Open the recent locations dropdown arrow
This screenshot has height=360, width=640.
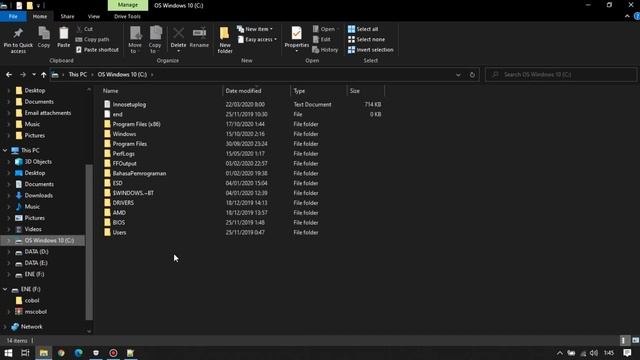coord(33,75)
